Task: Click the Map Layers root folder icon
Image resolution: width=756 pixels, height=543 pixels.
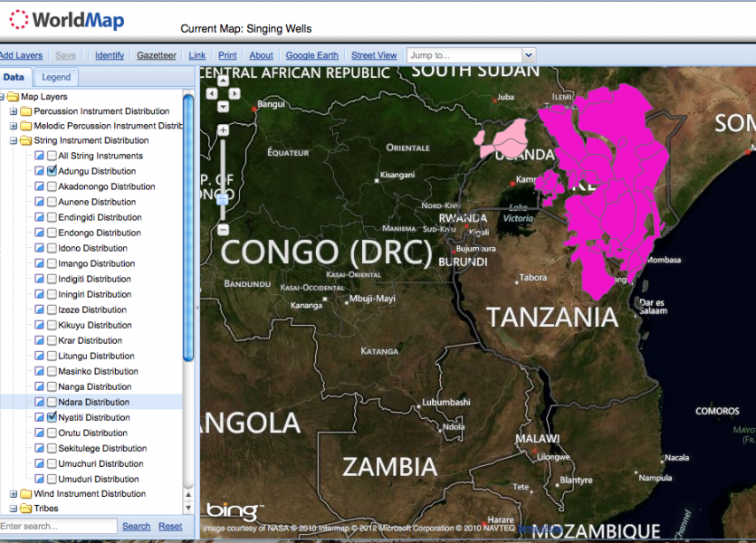Action: point(13,97)
